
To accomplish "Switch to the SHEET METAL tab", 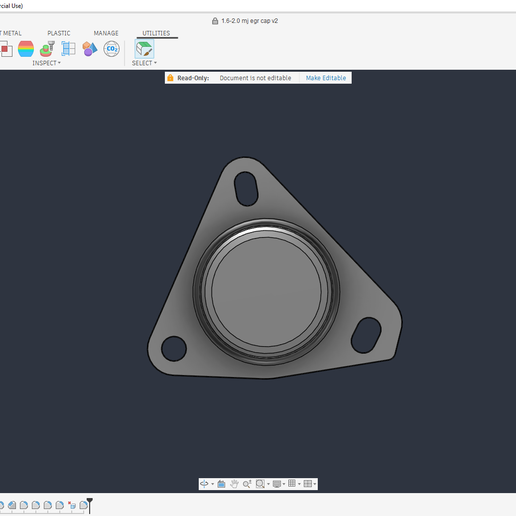I will pyautogui.click(x=11, y=33).
